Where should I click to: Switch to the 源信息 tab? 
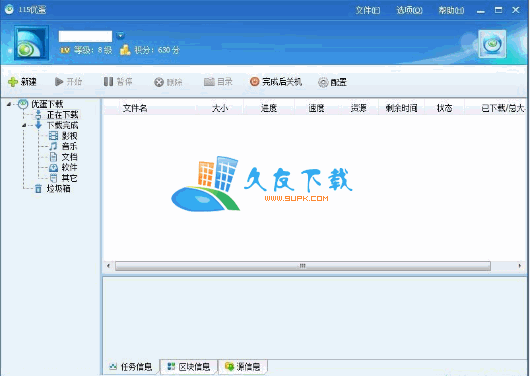tap(243, 367)
